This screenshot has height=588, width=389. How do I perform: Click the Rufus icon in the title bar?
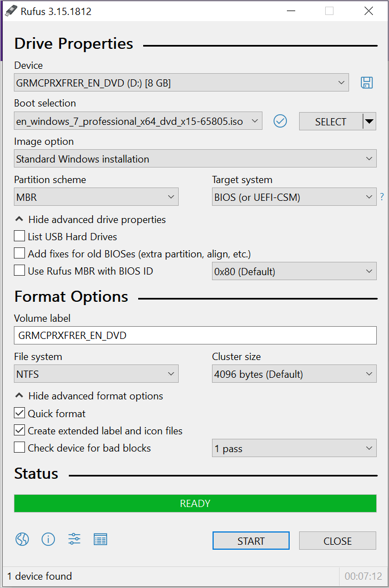(x=11, y=11)
